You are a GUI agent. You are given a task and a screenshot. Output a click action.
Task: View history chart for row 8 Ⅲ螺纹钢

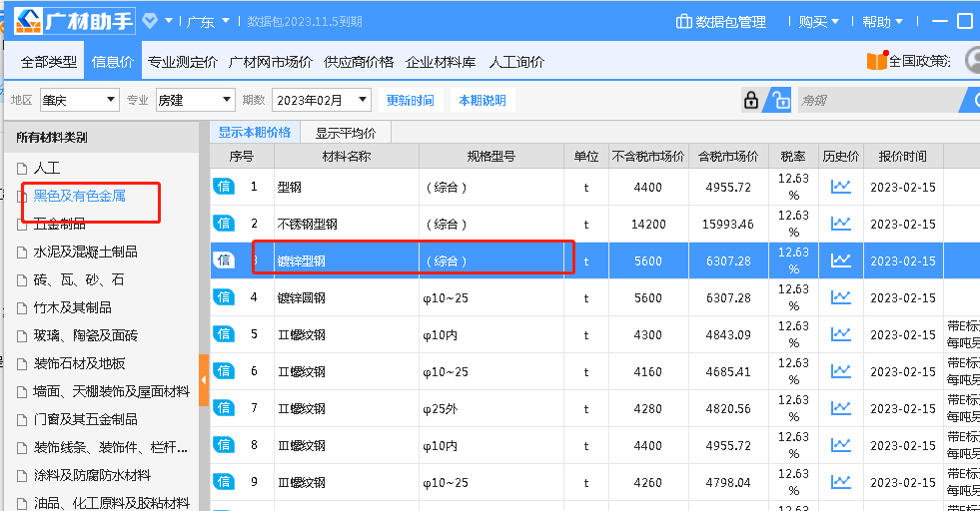(840, 445)
